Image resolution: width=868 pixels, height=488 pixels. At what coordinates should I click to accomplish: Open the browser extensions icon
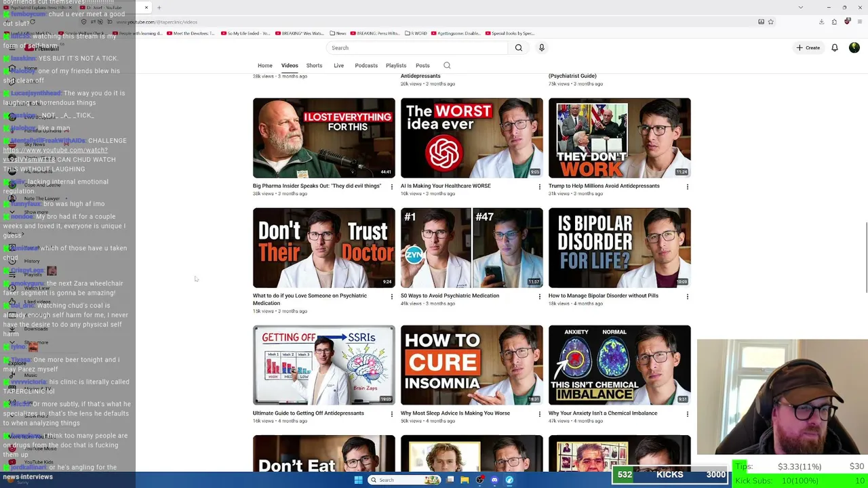click(833, 22)
